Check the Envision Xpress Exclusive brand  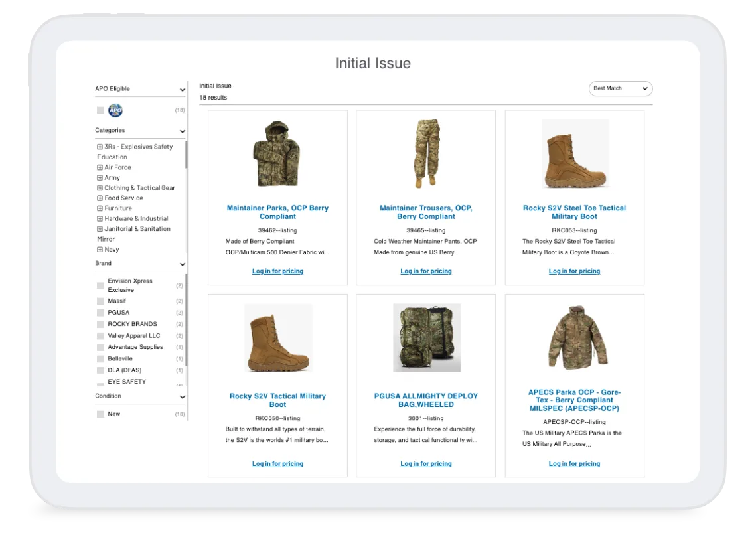coord(100,285)
